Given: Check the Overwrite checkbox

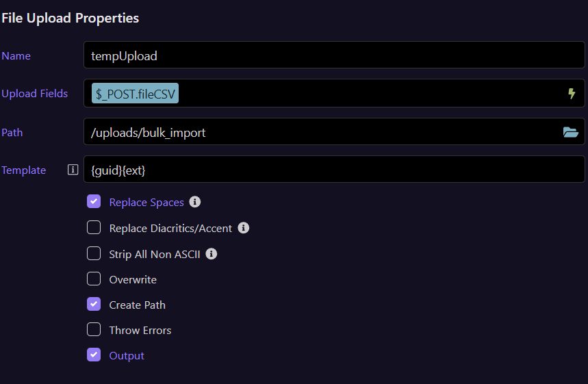Looking at the screenshot, I should tap(94, 279).
